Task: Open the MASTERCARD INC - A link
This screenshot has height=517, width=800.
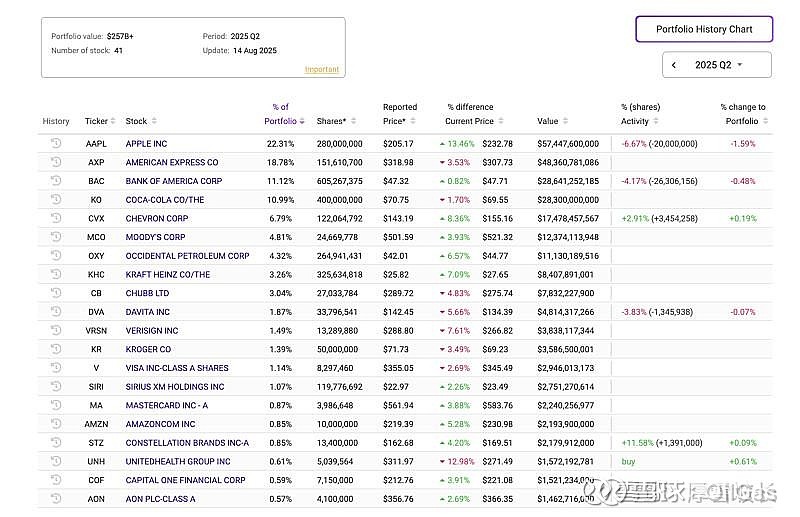Action: [x=167, y=406]
